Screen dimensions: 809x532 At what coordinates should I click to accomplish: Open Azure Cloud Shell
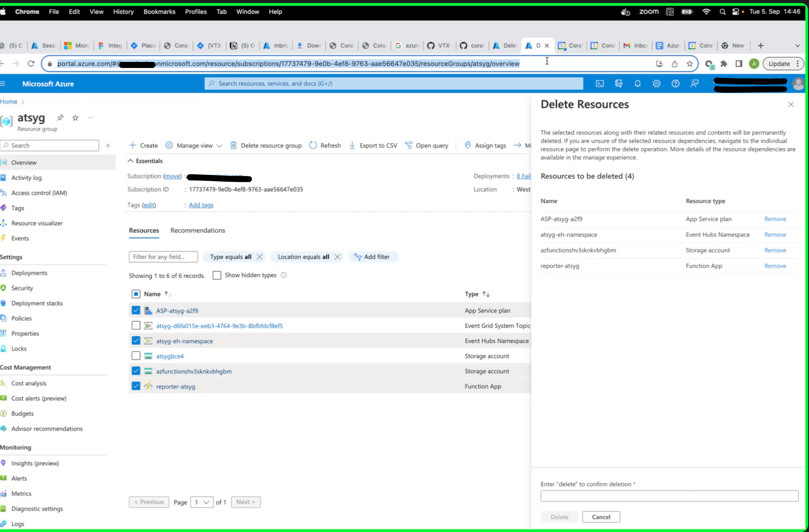pos(599,84)
